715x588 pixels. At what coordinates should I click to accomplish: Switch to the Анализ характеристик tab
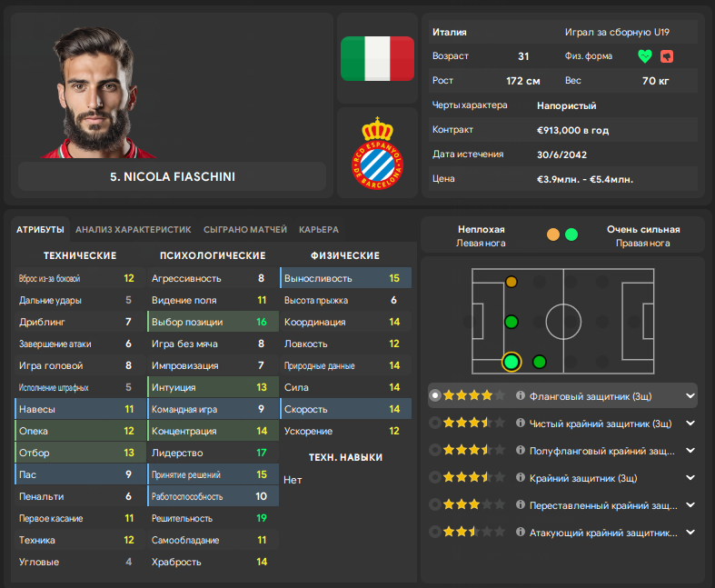134,229
